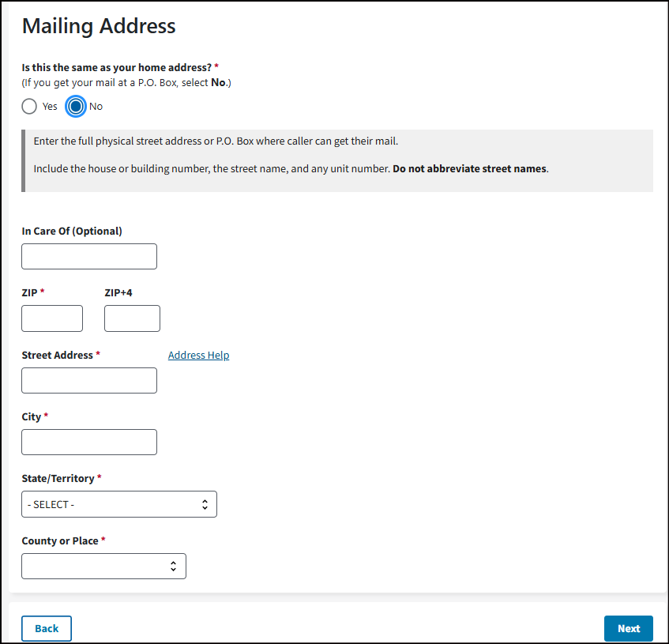Click the In Care Of input field

(x=89, y=256)
